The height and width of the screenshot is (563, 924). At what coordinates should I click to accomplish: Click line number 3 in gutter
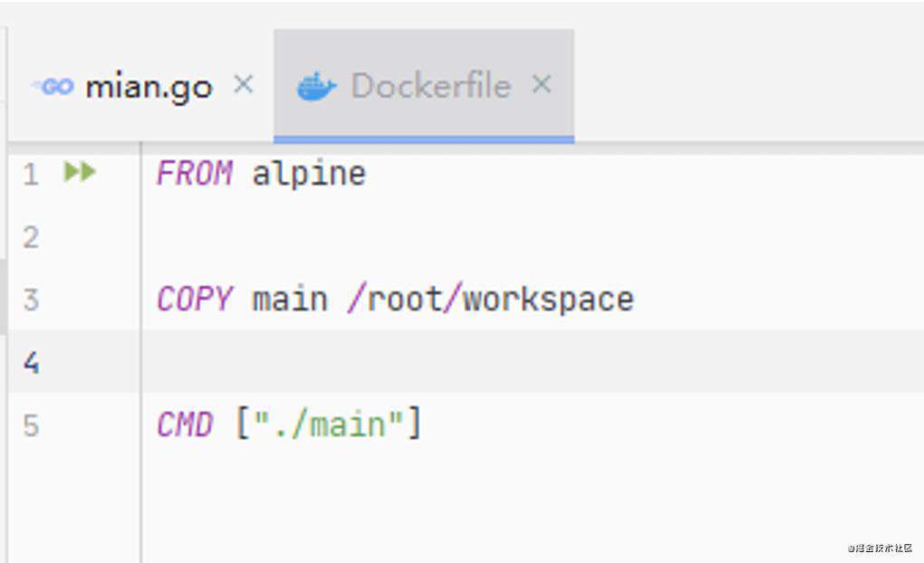pos(31,300)
